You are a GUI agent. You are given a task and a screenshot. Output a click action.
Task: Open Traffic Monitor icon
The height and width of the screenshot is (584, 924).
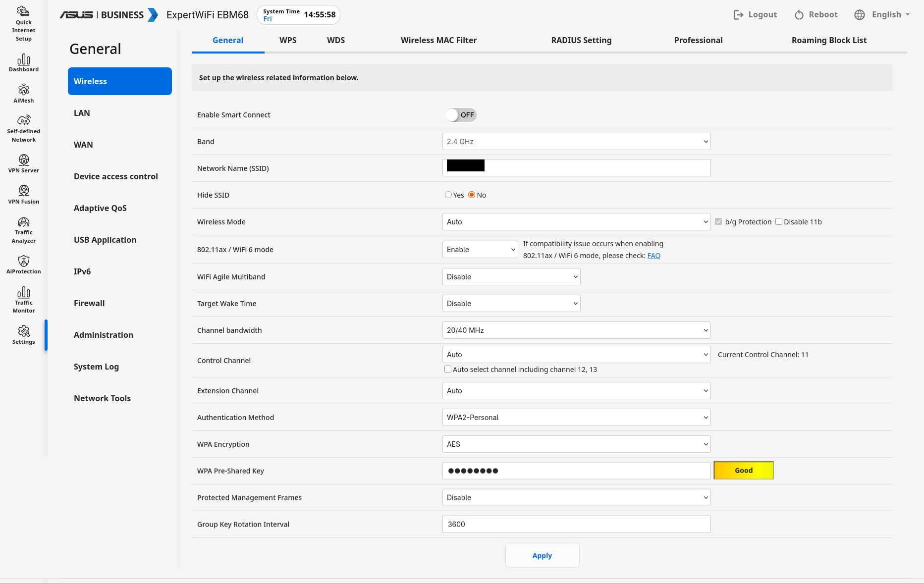[23, 292]
